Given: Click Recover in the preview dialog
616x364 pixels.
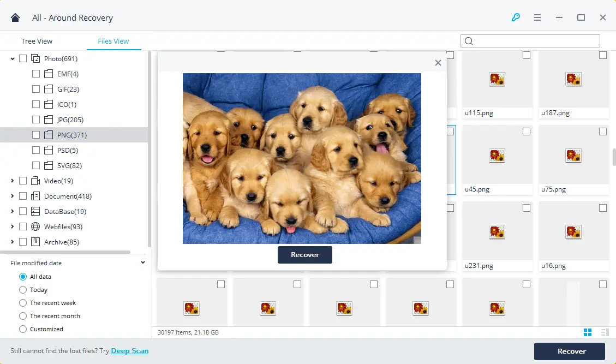Looking at the screenshot, I should pos(304,254).
